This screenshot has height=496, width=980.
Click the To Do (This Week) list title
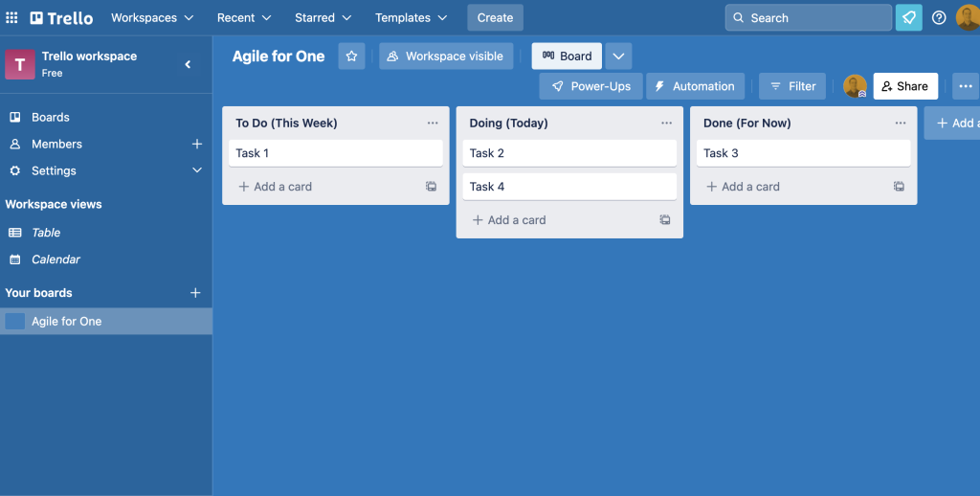tap(286, 124)
